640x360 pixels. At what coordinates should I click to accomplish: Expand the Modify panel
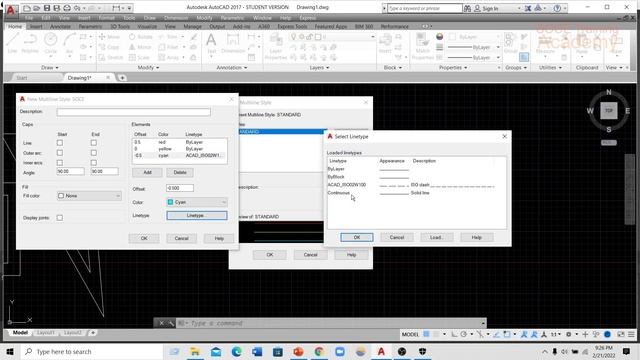tap(148, 67)
